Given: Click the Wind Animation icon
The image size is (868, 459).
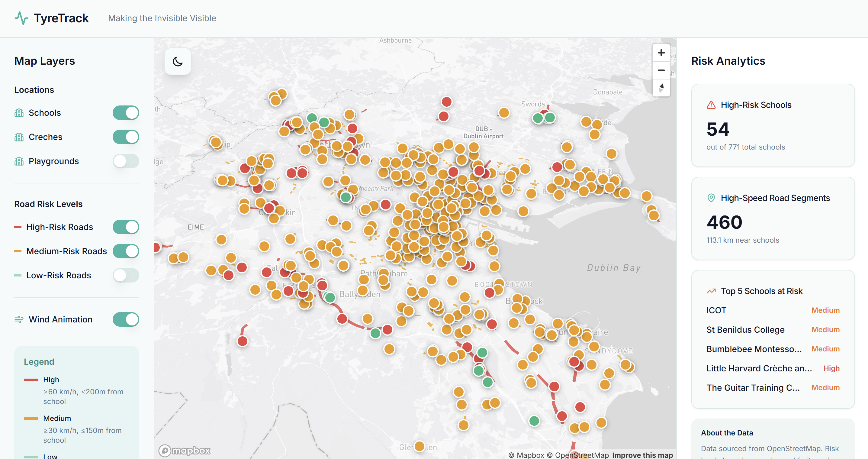Looking at the screenshot, I should tap(19, 319).
